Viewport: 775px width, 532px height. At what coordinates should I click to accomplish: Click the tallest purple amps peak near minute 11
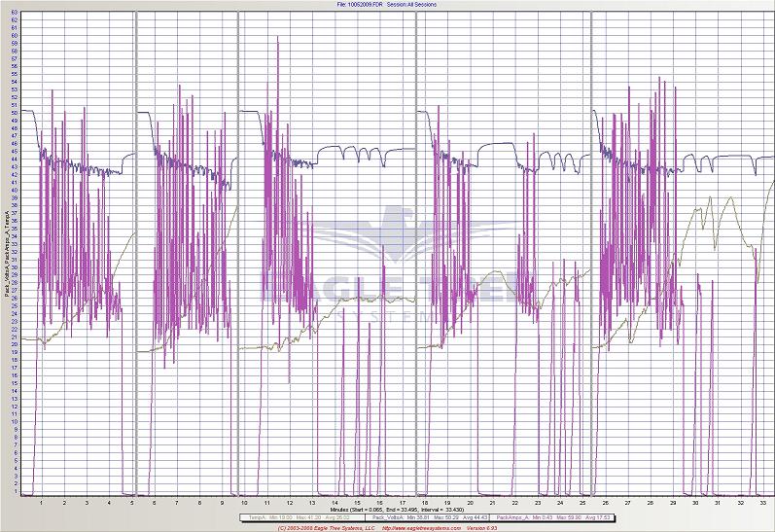tap(278, 39)
